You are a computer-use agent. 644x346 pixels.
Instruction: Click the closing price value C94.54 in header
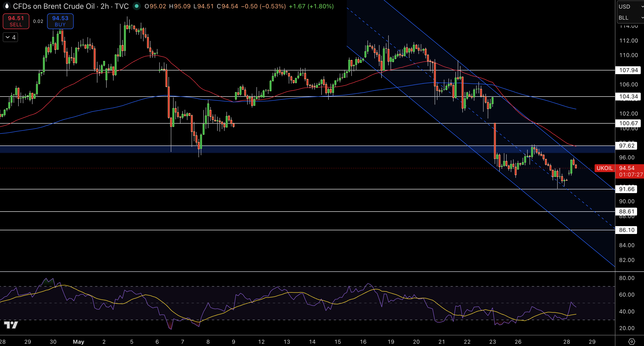click(227, 6)
